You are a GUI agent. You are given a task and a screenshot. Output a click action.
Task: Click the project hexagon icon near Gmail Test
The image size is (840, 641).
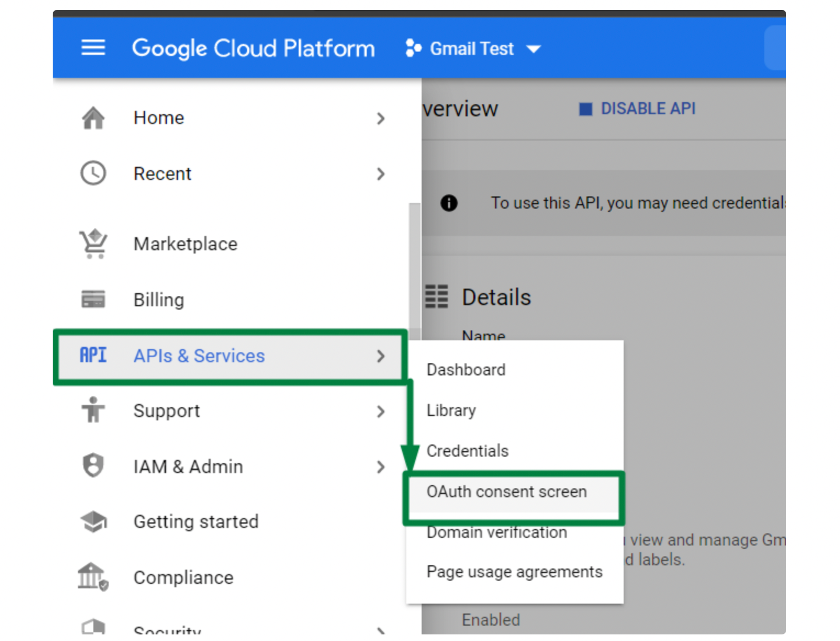coord(413,48)
